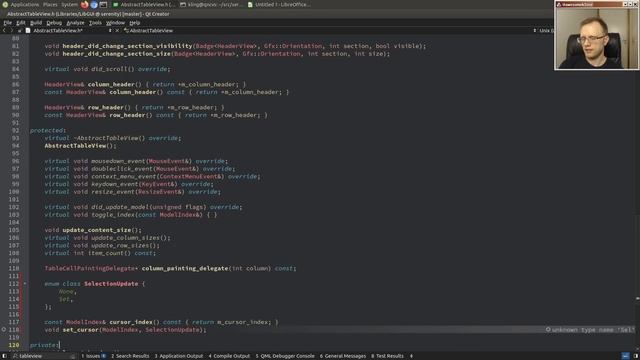Focus the locator field showing tableview
The image size is (640, 360).
pos(44,356)
